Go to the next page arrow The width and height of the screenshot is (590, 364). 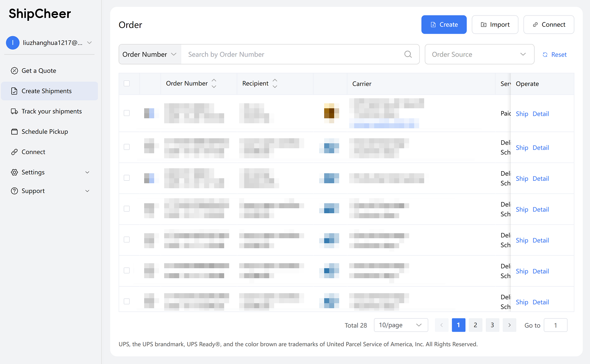coord(509,325)
